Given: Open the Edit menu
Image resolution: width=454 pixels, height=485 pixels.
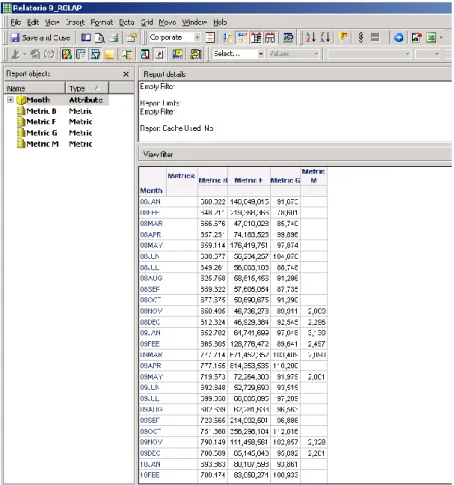Looking at the screenshot, I should [x=33, y=22].
